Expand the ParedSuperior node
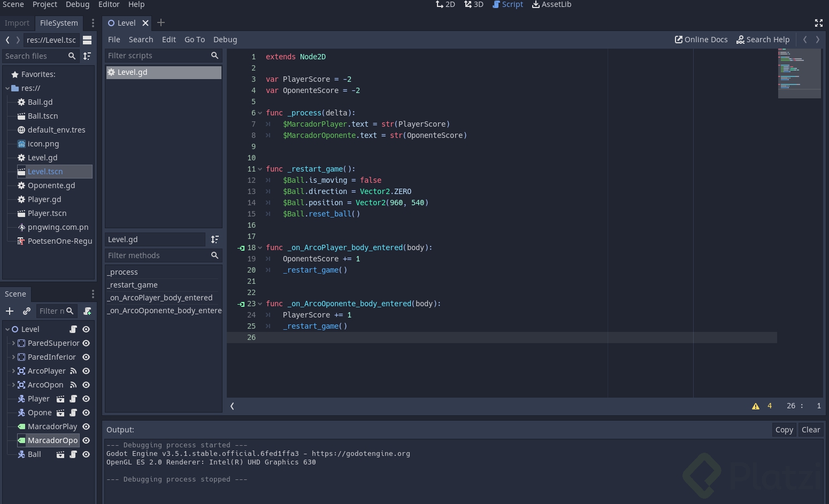Screen dimensions: 829x504 pyautogui.click(x=13, y=343)
